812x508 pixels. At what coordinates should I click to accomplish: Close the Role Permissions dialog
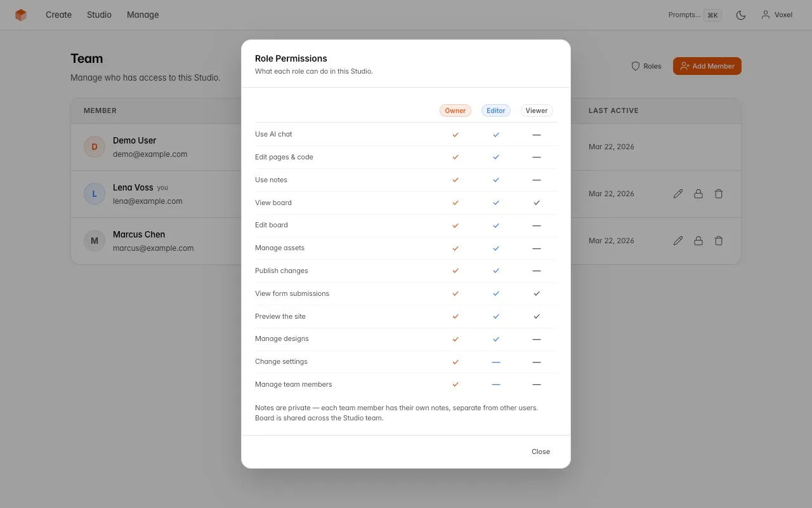pos(540,451)
